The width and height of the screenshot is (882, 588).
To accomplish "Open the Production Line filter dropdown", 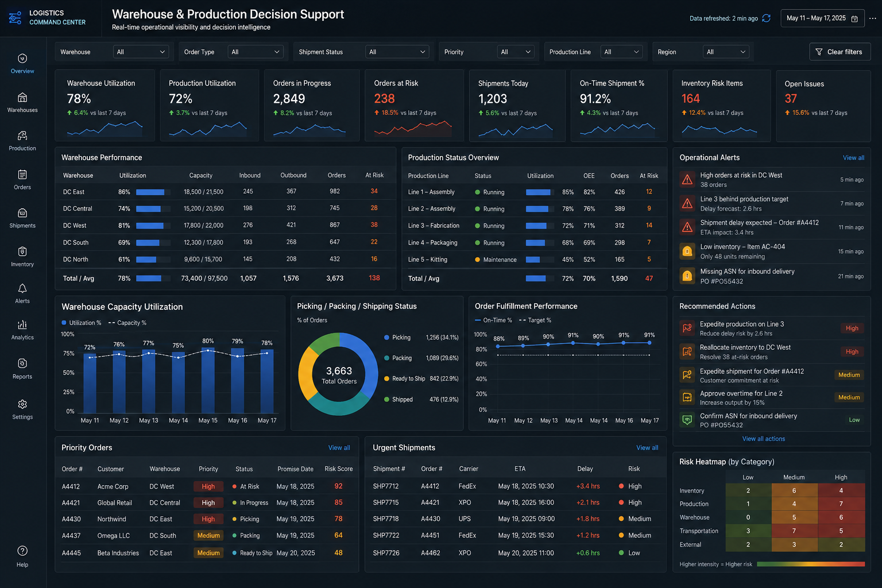I will [x=621, y=52].
